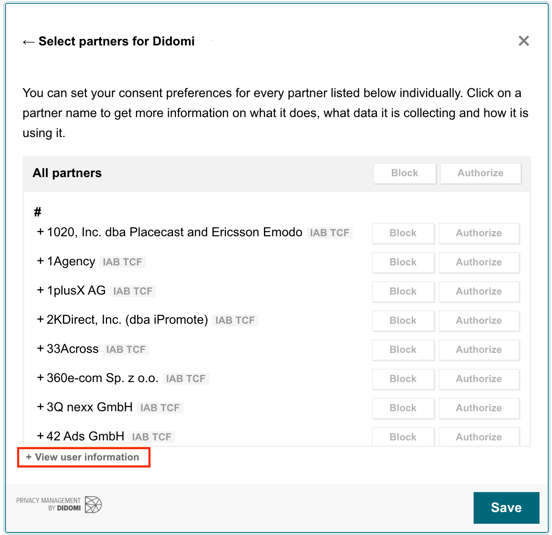
Task: Authorize all partners
Action: click(481, 173)
